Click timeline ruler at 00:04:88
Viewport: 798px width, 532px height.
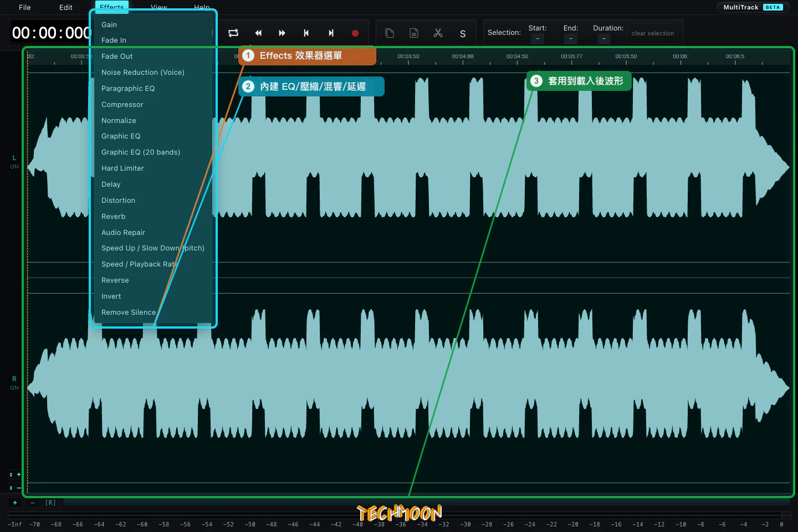coord(463,57)
